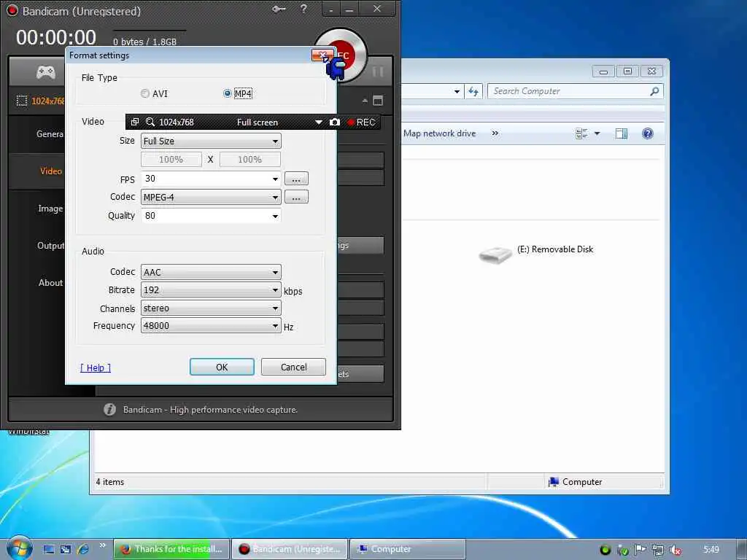
Task: Open the view options dropdown arrow in Explorer
Action: point(597,134)
